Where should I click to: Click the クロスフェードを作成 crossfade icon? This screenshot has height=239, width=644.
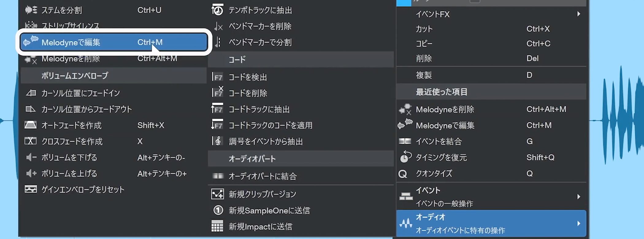point(31,141)
